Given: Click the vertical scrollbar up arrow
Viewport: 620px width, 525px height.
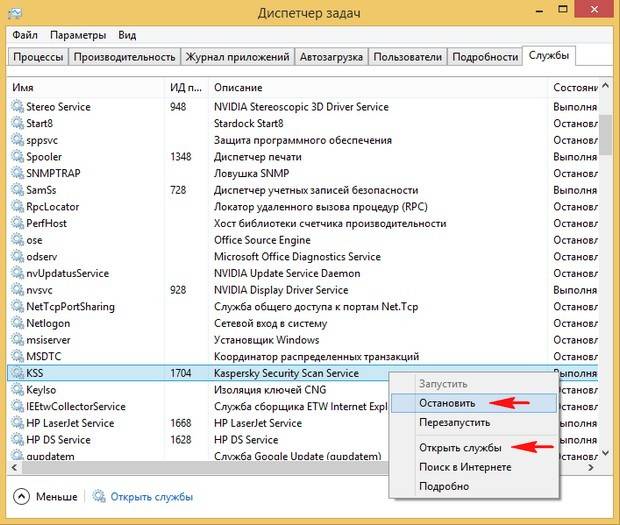Looking at the screenshot, I should (605, 85).
